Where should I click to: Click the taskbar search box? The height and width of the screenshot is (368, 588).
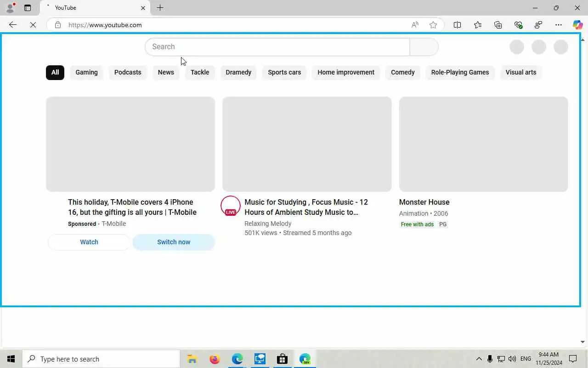tap(101, 359)
